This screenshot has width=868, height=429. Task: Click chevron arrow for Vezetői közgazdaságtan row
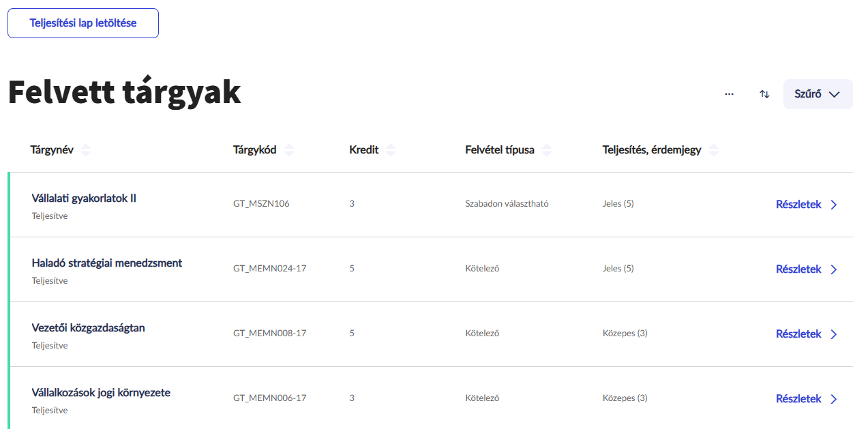click(x=834, y=334)
